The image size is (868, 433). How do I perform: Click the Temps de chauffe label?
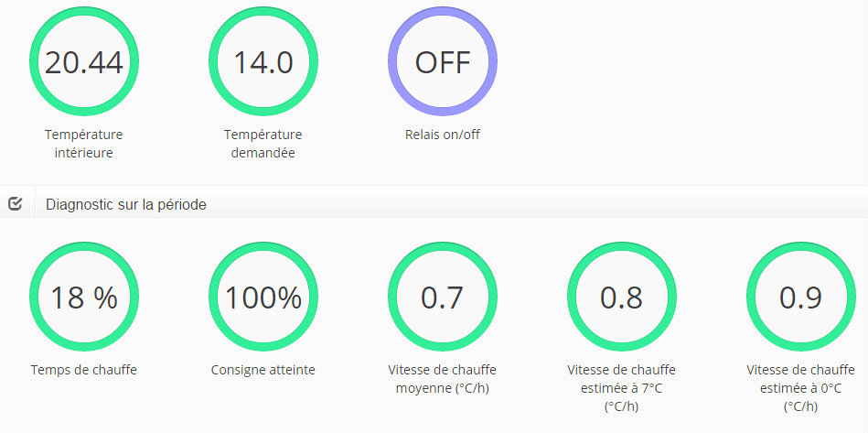pyautogui.click(x=84, y=370)
